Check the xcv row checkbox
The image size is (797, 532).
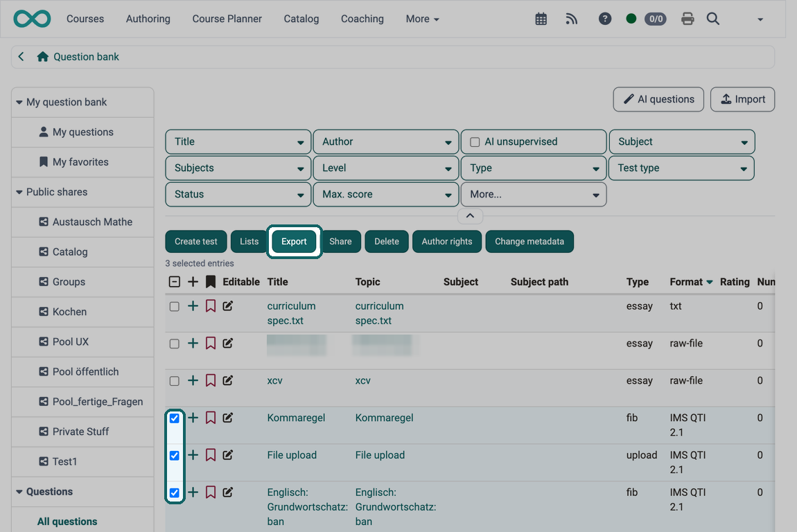175,381
